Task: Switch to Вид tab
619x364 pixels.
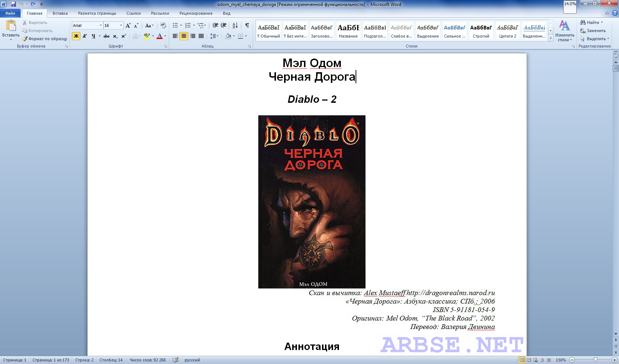Action: (x=227, y=13)
